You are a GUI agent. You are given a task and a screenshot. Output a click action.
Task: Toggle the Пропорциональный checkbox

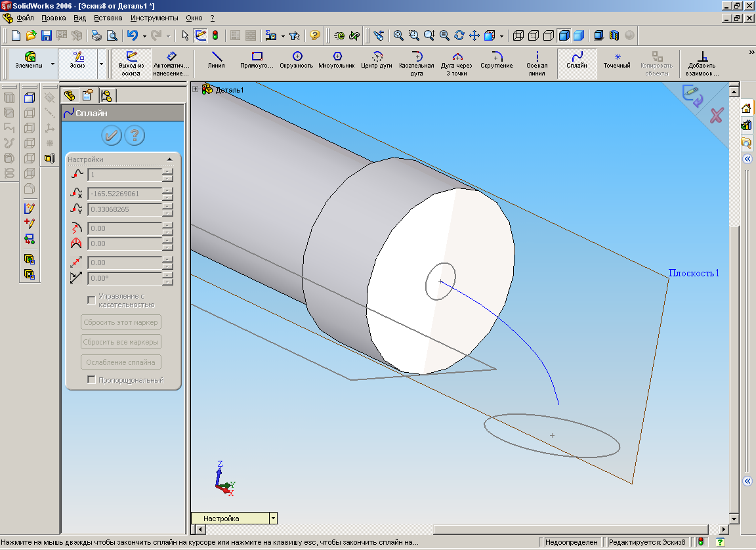[91, 380]
